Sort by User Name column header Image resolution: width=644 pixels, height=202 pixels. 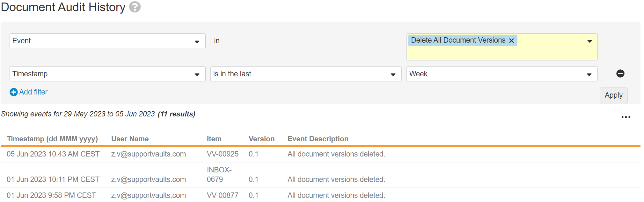click(130, 139)
